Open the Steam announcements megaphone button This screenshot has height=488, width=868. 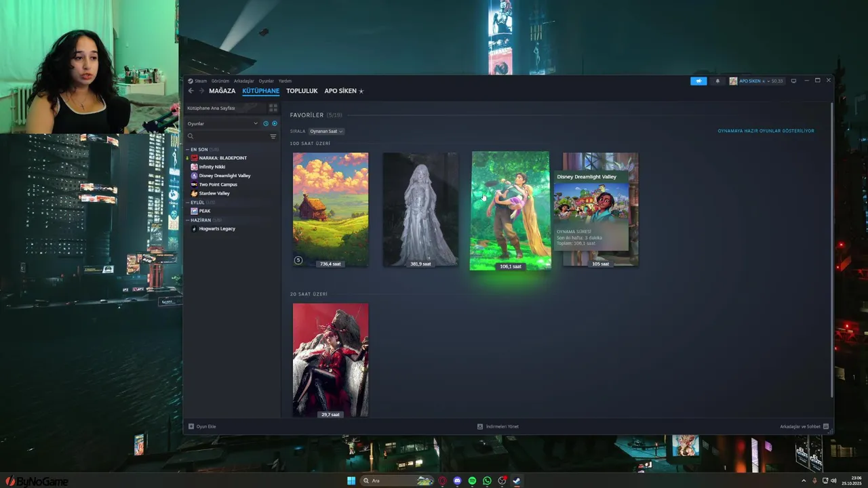click(698, 81)
